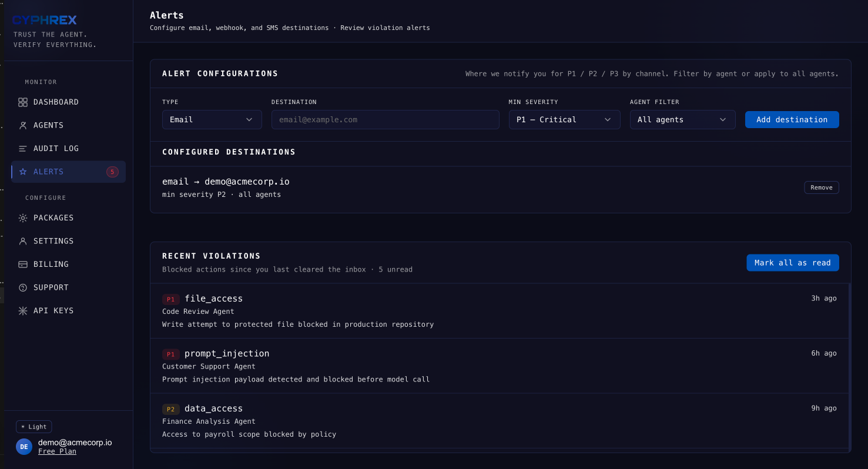Click the star icon next to Alerts
The height and width of the screenshot is (469, 868).
(x=23, y=171)
